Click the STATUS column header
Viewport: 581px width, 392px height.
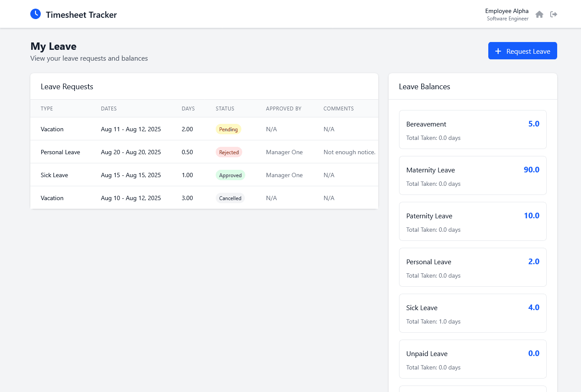[x=224, y=108]
